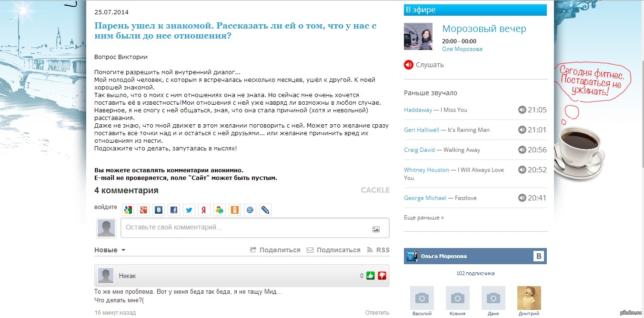Sign in using the Yandex icon
The height and width of the screenshot is (318, 644).
point(204,210)
